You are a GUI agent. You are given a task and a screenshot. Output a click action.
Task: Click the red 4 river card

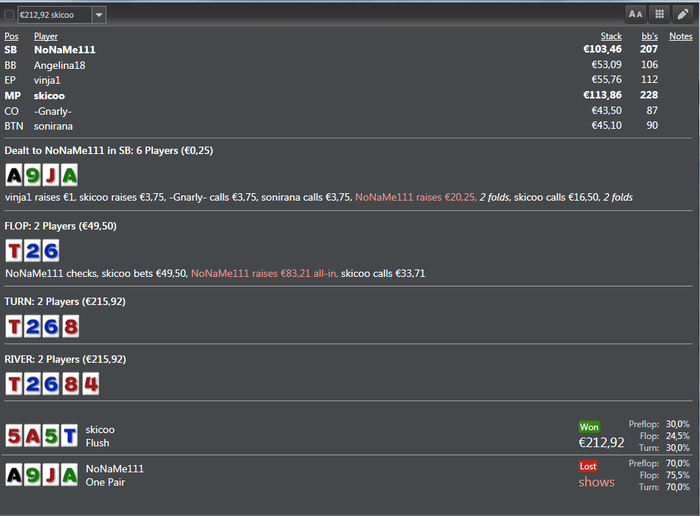click(89, 383)
